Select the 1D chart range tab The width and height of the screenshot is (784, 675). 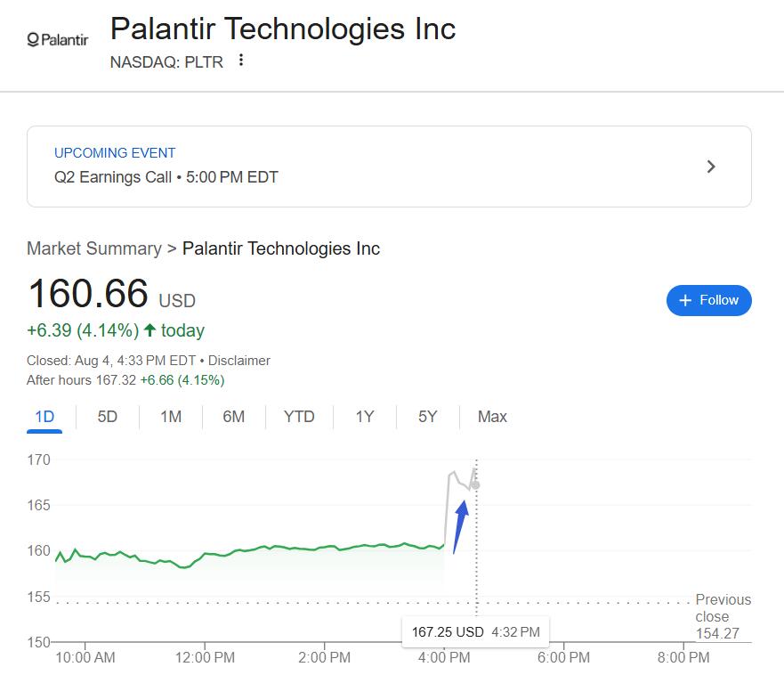(x=44, y=417)
